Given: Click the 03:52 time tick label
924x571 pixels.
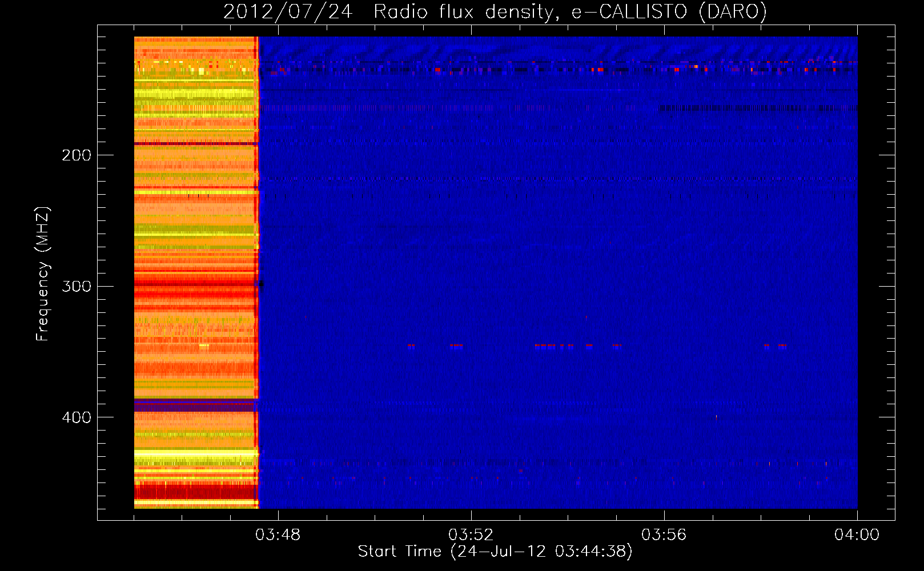Looking at the screenshot, I should click(471, 535).
